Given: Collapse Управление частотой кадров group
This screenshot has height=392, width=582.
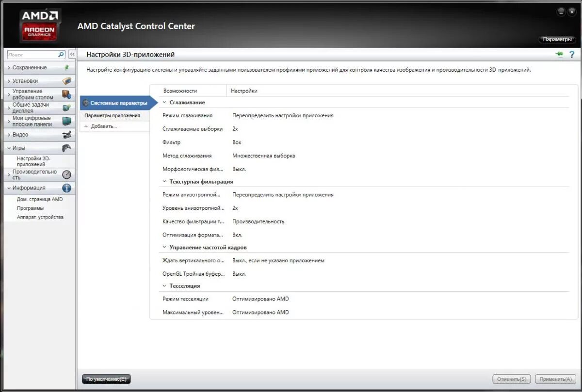Looking at the screenshot, I should 164,248.
